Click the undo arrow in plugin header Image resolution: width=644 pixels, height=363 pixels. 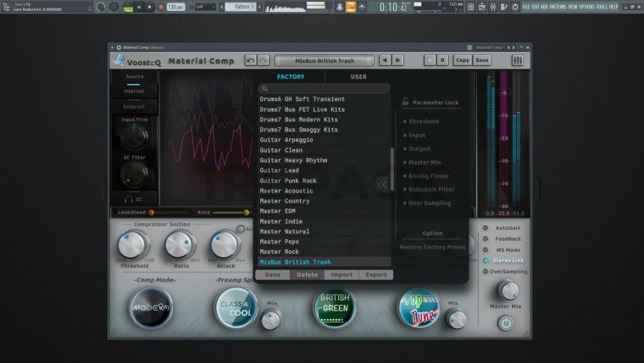(250, 61)
